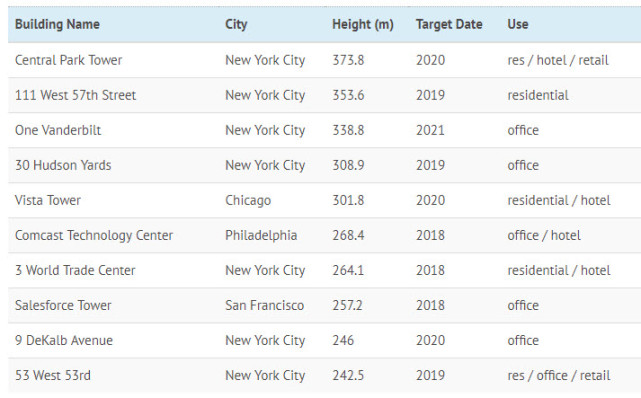Click the 242.5 height value

(348, 375)
